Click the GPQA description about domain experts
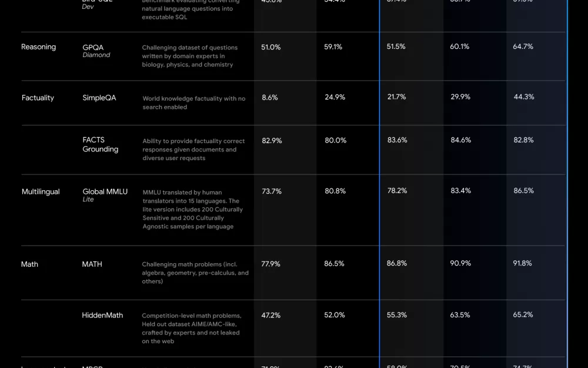Screen dimensions: 588x368 click(x=190, y=56)
